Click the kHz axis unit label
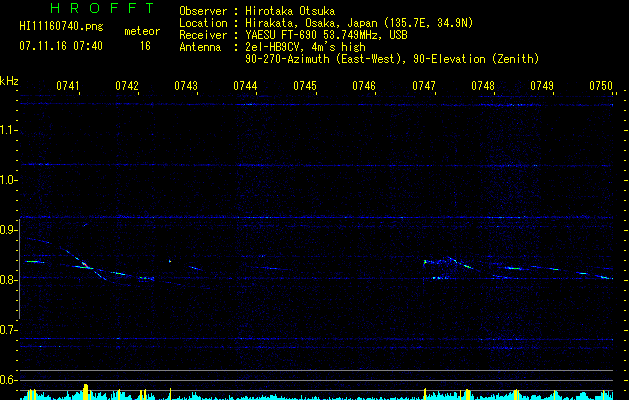 pyautogui.click(x=9, y=81)
